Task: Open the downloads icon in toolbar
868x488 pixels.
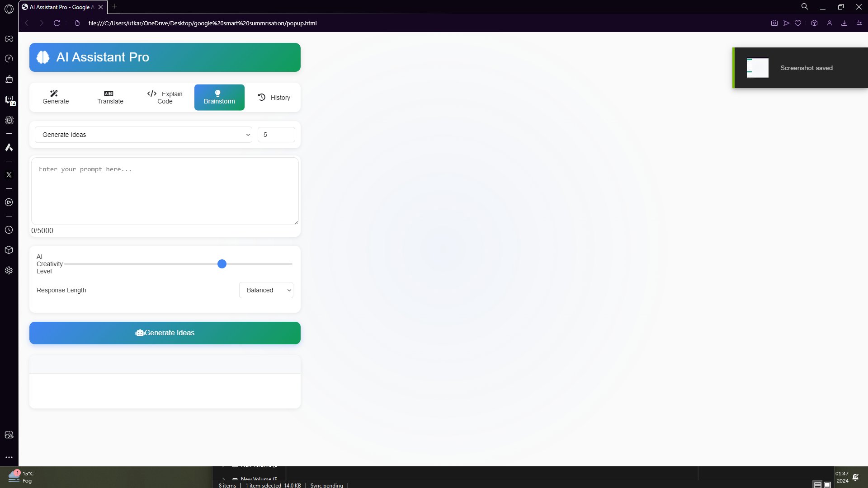Action: (x=844, y=23)
